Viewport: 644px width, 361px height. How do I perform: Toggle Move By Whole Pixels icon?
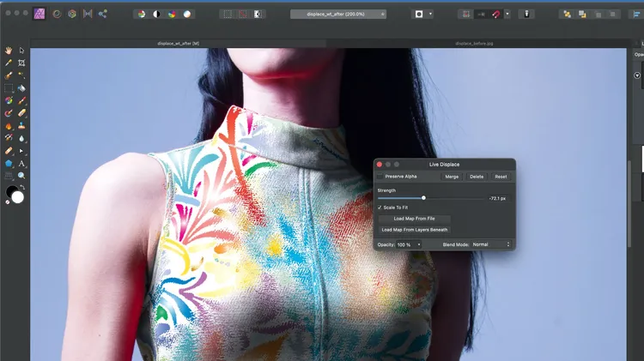click(481, 14)
